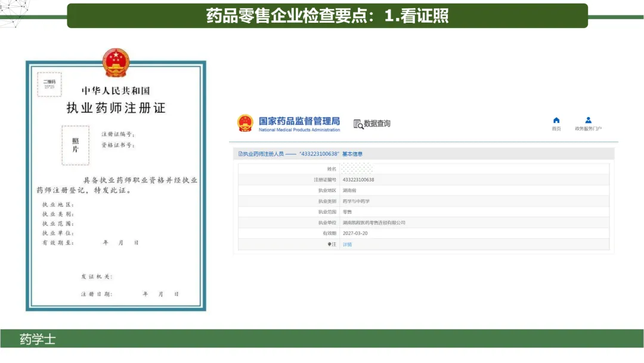Click the emblem atop the certificate

click(116, 63)
